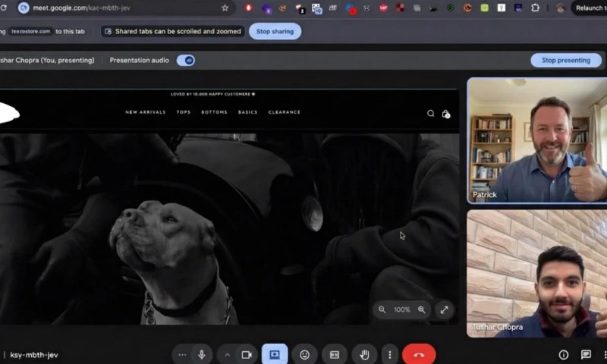
Task: Open more options three-dot menu
Action: pos(390,354)
